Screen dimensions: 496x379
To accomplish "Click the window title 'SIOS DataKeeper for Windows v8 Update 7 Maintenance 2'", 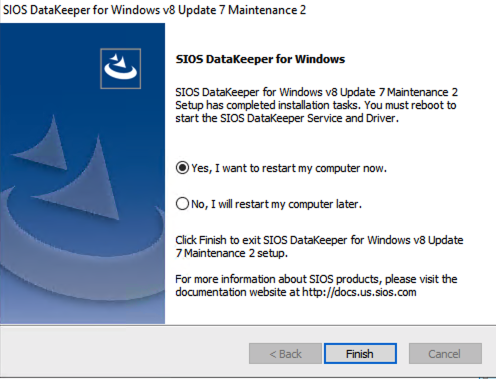I will 154,10.
